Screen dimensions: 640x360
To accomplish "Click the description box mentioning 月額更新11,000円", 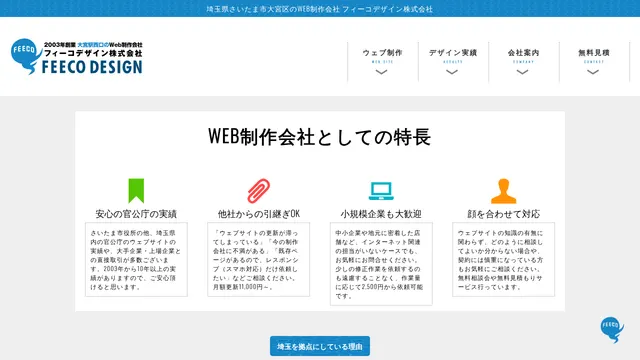I will click(x=259, y=260).
